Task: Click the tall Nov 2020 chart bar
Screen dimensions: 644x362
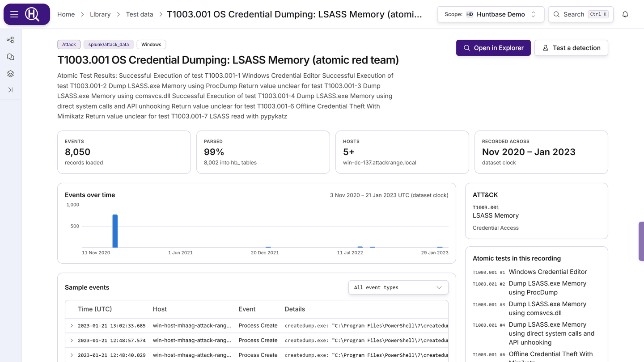Action: [115, 231]
